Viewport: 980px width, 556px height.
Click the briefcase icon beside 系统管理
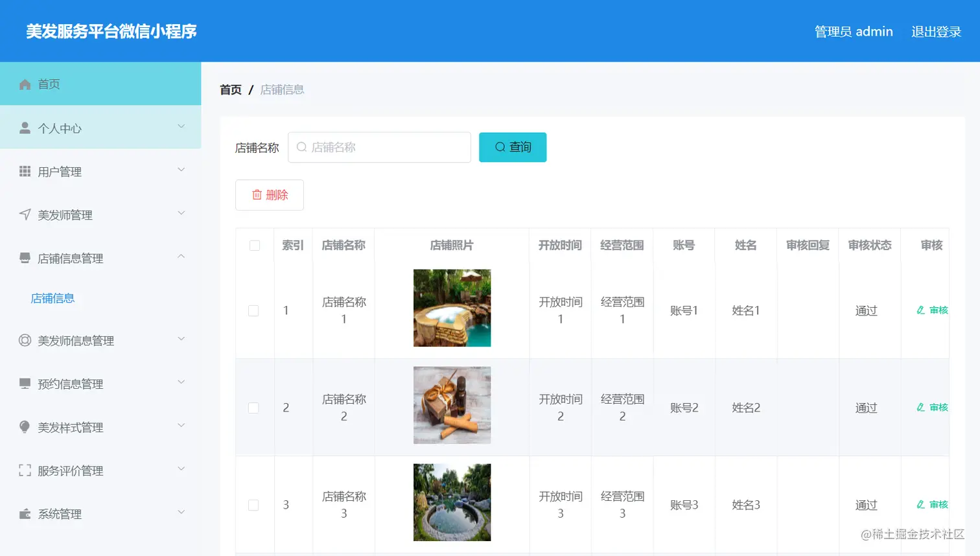coord(25,514)
